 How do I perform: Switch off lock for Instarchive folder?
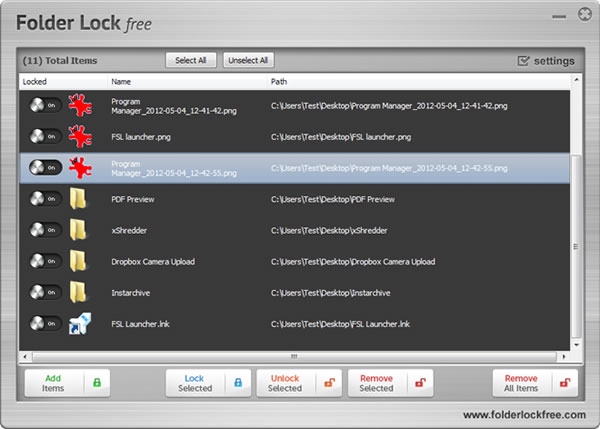[46, 292]
